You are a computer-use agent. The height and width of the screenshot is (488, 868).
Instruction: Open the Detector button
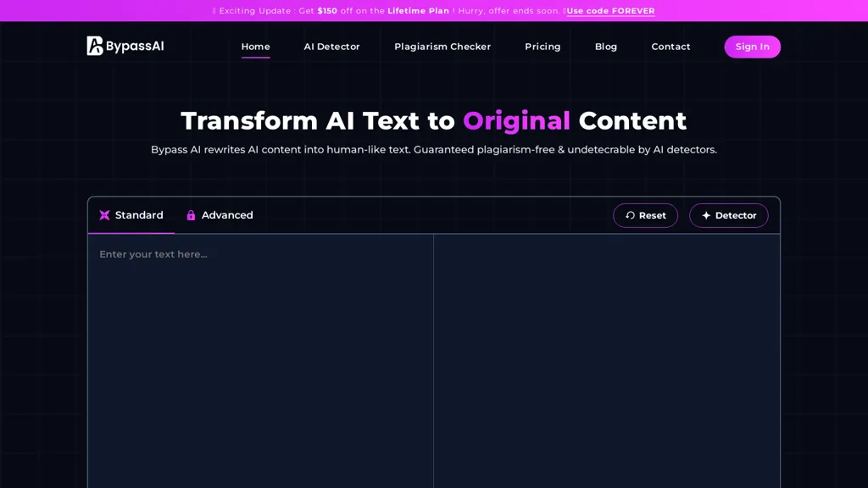click(x=728, y=216)
